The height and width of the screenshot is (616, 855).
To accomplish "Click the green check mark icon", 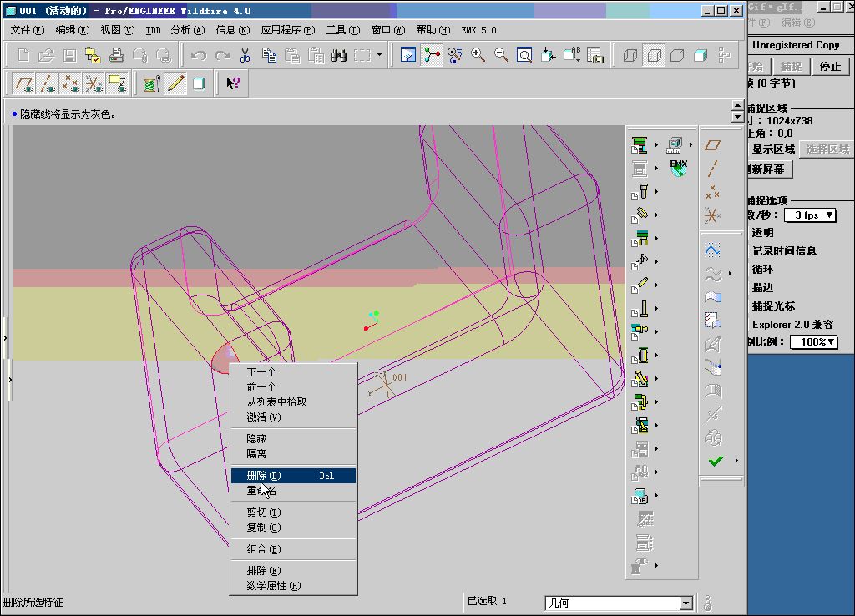I will tap(716, 461).
